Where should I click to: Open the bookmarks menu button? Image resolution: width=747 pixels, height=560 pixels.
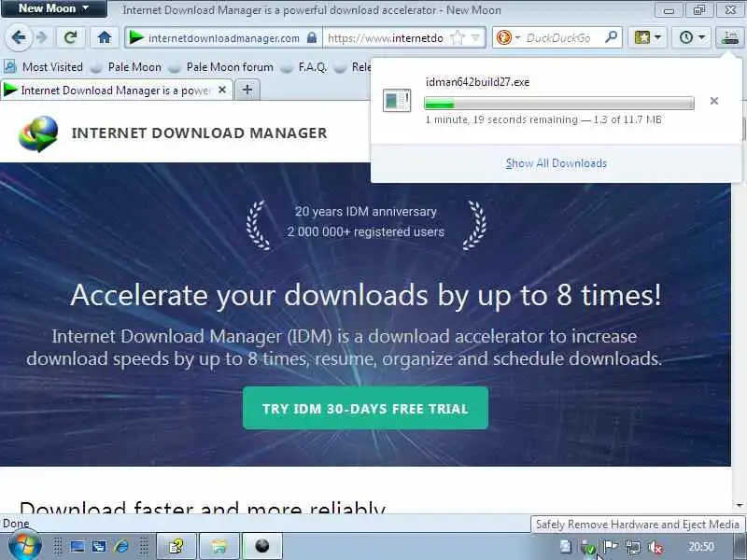(647, 37)
